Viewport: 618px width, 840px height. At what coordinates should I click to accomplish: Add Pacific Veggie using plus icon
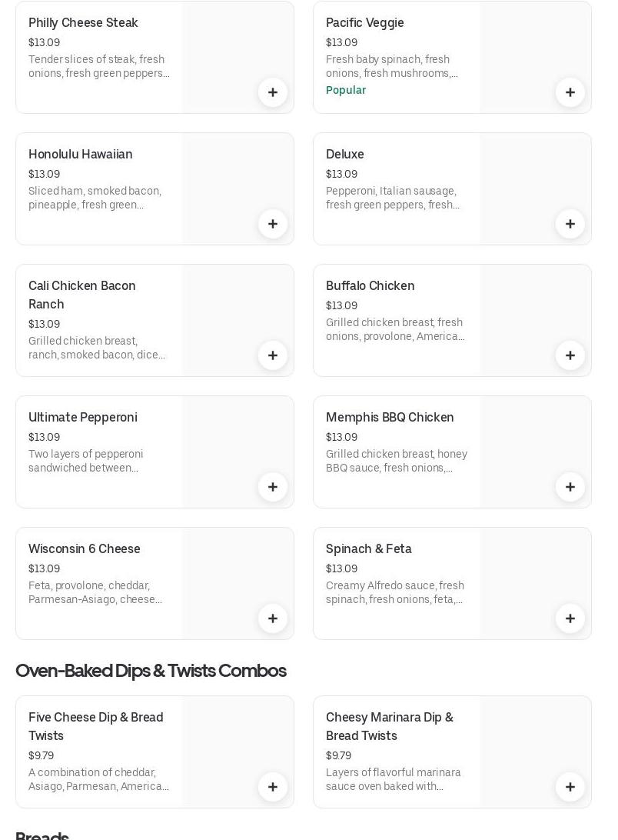coord(570,92)
